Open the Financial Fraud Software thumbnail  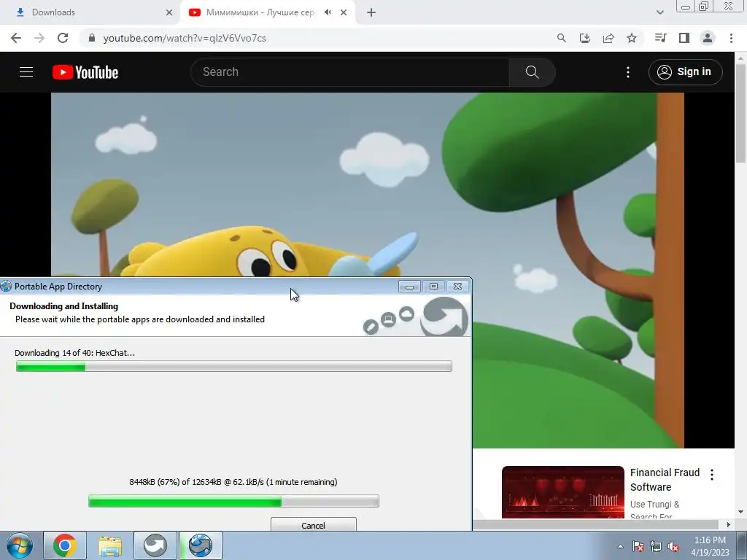563,492
